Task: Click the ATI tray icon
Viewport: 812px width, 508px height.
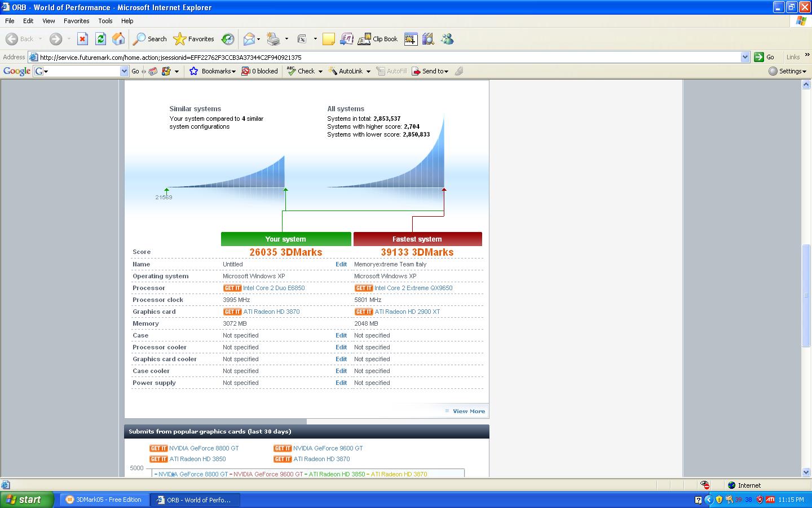Action: (x=770, y=500)
